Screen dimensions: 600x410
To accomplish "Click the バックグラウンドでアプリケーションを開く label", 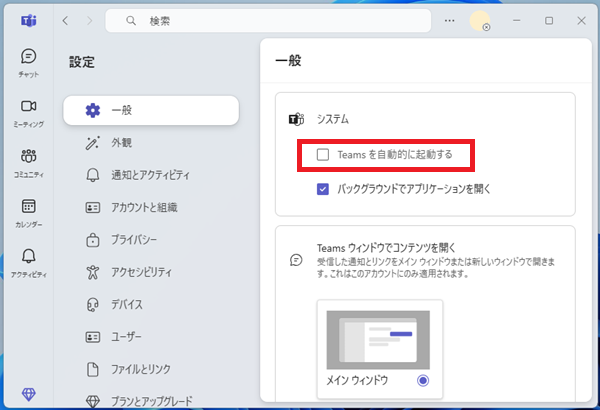I will point(414,189).
